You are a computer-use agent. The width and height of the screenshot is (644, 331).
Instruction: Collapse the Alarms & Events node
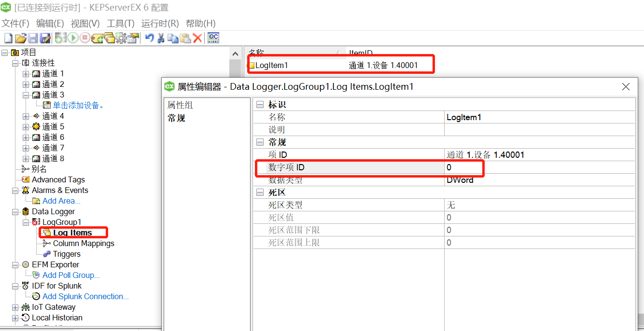point(15,190)
